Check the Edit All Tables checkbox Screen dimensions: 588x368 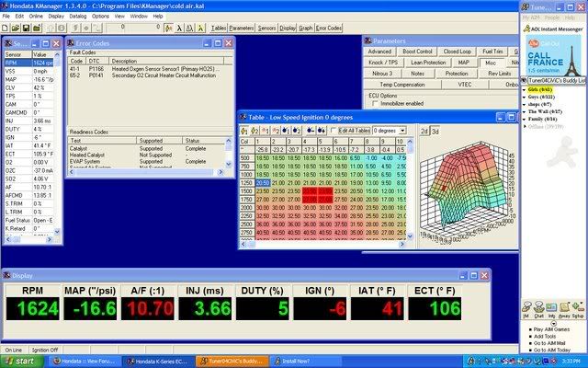click(x=333, y=131)
